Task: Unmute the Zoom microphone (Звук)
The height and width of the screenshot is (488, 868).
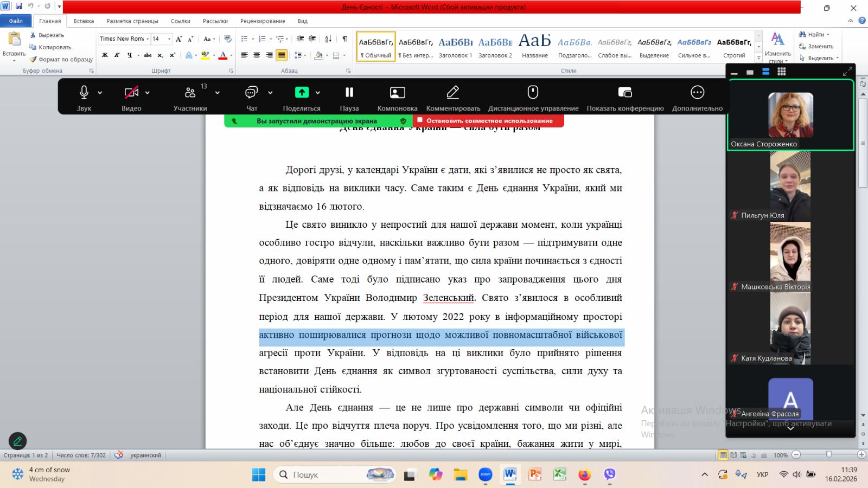Action: [x=84, y=93]
